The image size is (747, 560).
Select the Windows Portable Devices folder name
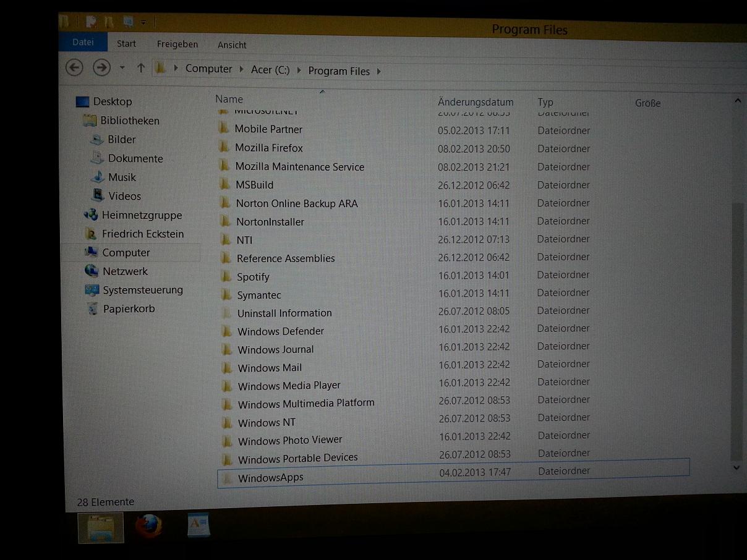point(297,458)
